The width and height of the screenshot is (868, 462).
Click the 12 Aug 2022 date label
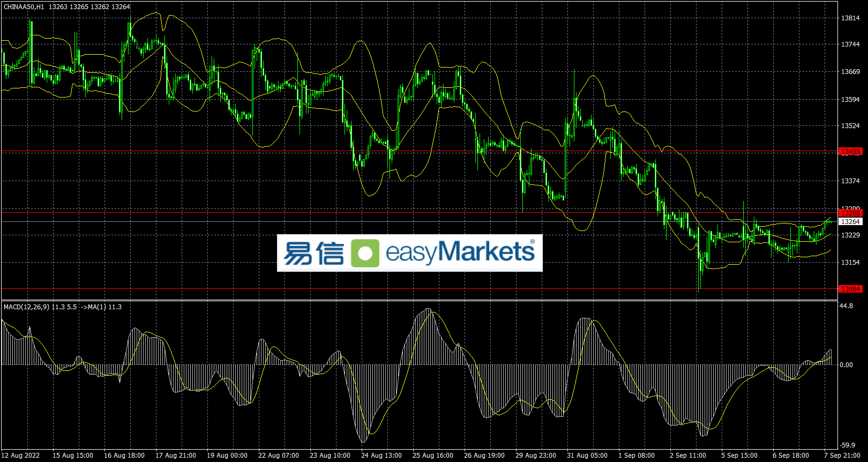pos(21,456)
